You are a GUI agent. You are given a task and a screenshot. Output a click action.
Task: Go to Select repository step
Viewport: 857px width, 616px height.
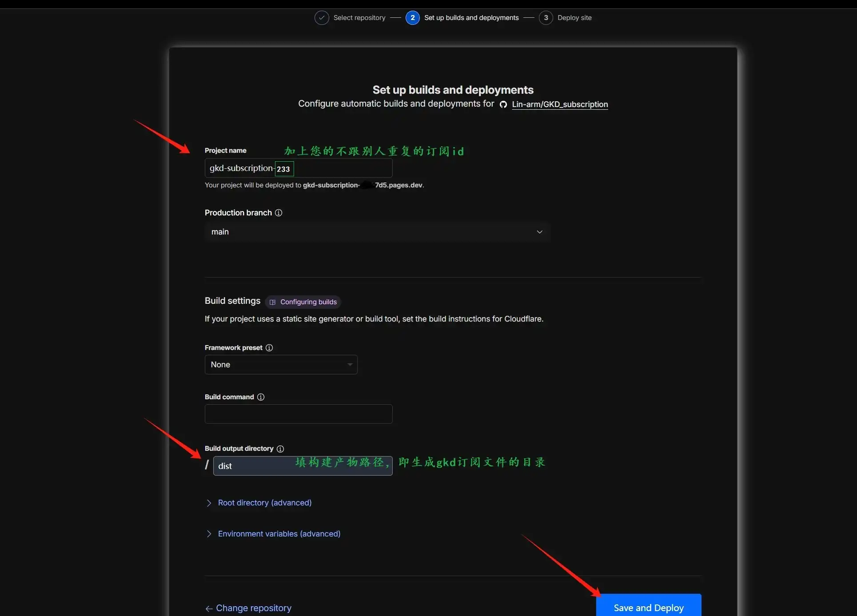359,18
